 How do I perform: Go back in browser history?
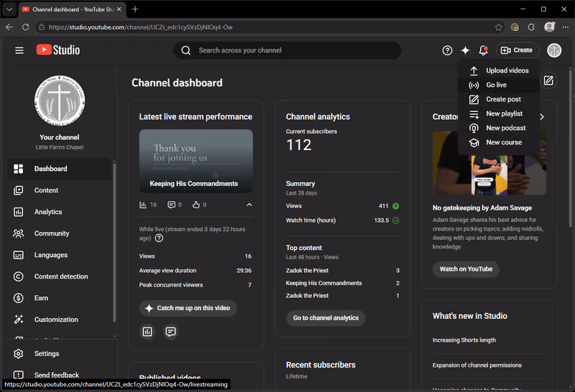click(x=9, y=27)
